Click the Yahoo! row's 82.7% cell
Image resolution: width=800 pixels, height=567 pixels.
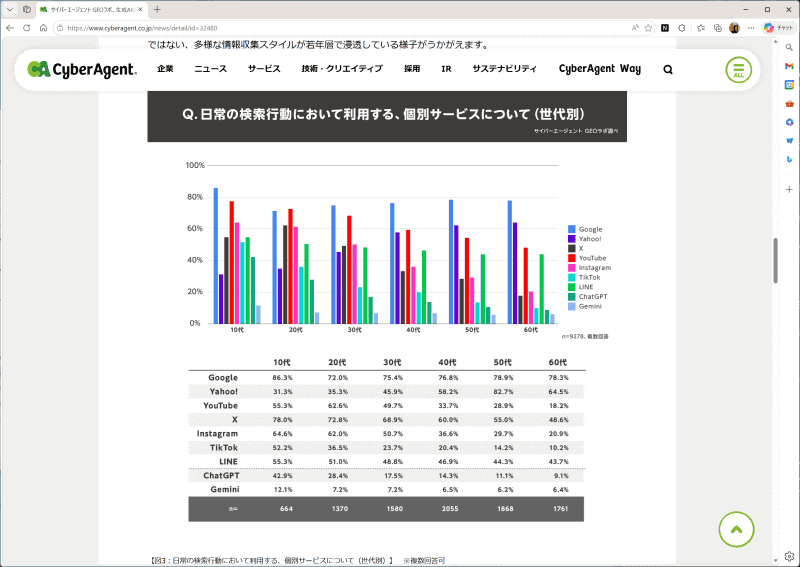pos(503,391)
